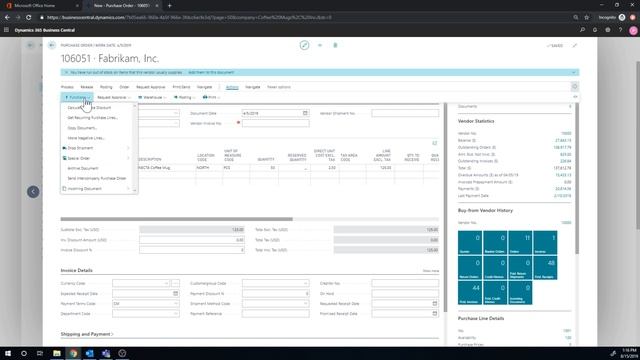The width and height of the screenshot is (640, 360).
Task: Expand the Shipping and Payment section
Action: (87, 334)
